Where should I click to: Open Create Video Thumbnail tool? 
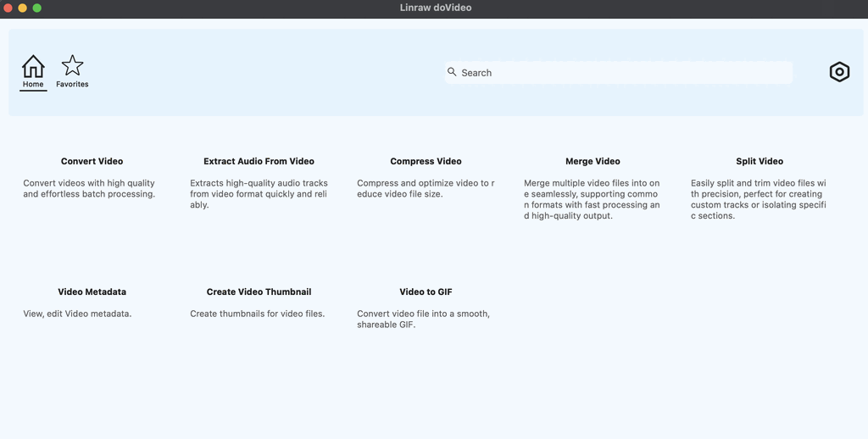click(259, 292)
